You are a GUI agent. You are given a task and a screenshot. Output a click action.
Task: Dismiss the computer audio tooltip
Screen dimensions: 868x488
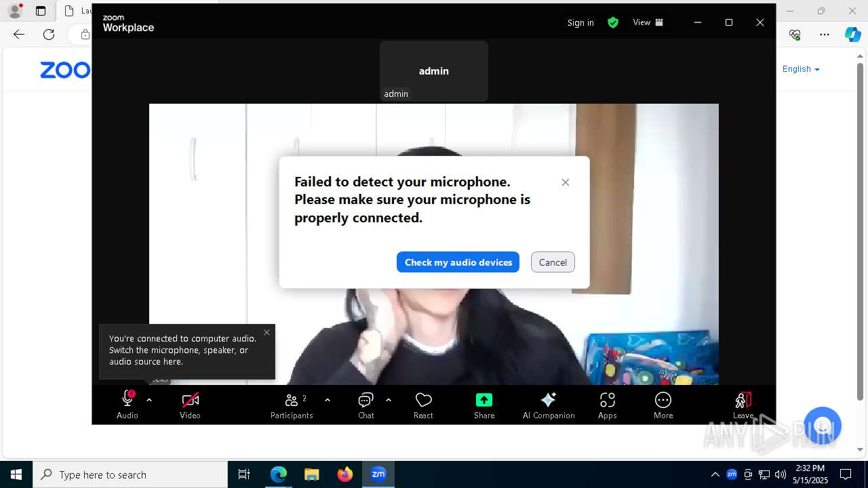267,332
